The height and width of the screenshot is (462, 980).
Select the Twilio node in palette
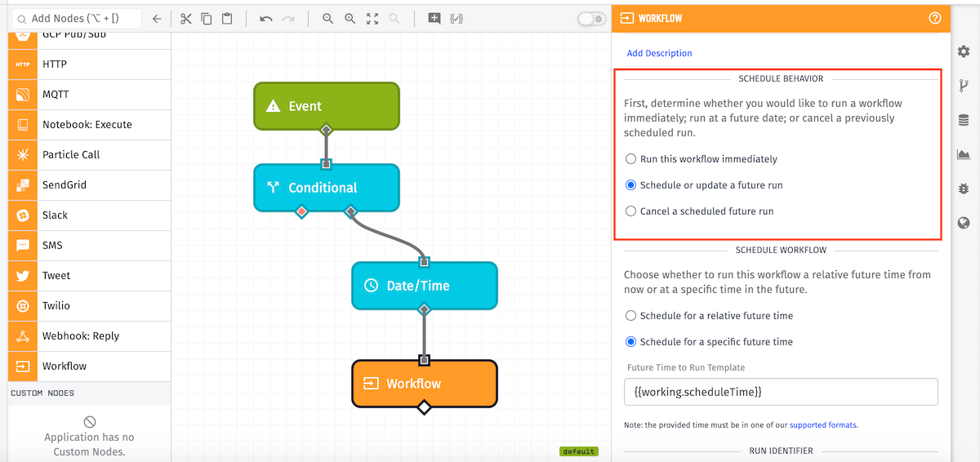pos(89,306)
